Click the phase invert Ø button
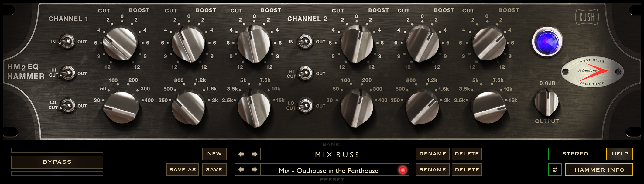Viewport: 644px width, 184px height. (555, 170)
